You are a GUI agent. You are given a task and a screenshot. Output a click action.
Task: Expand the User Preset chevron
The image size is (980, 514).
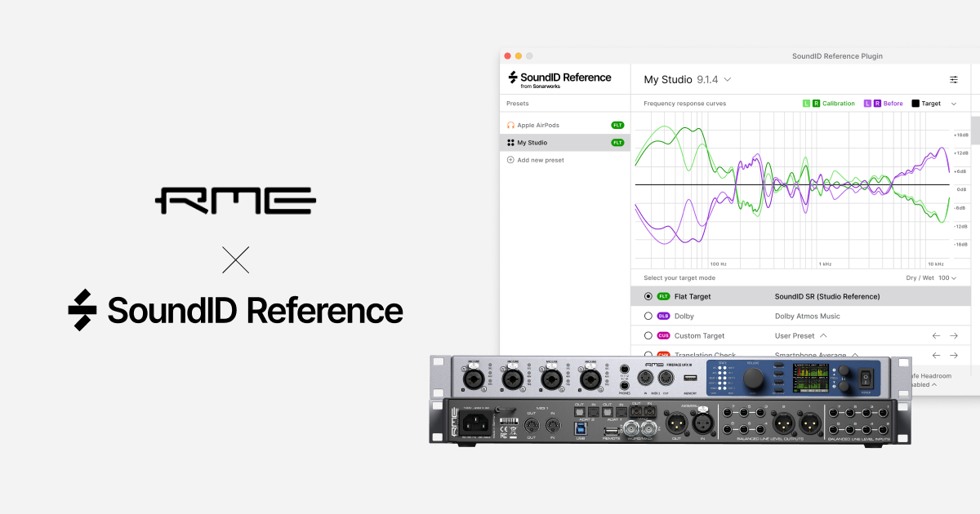823,335
